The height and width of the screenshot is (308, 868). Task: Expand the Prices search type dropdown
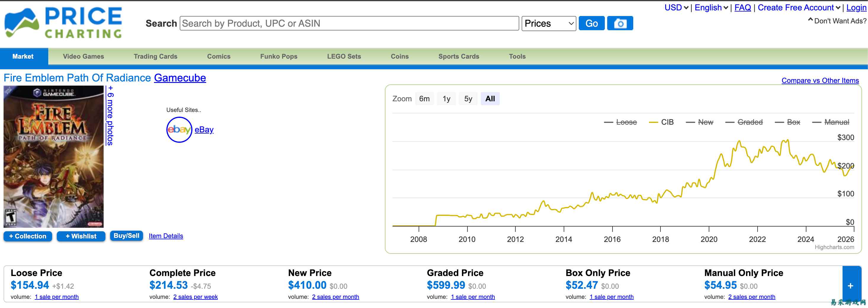(x=549, y=23)
